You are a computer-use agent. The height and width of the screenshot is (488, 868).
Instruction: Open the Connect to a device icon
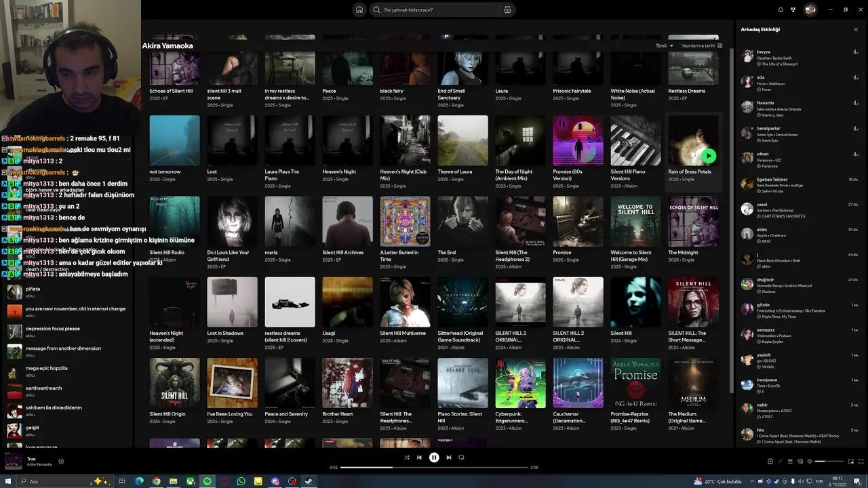[x=800, y=462]
